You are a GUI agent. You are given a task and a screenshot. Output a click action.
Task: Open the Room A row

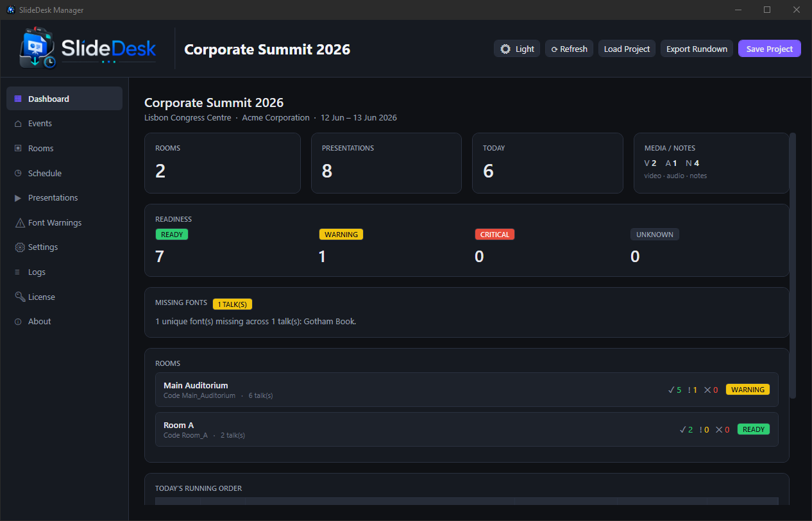pos(467,429)
